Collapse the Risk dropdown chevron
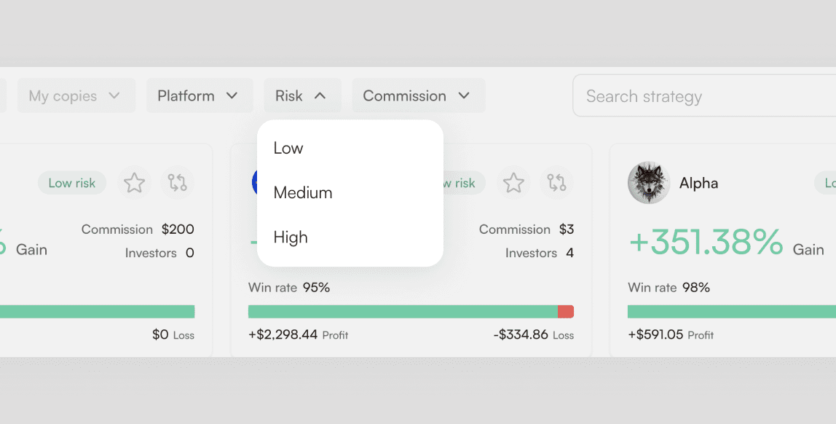This screenshot has width=836, height=424. click(319, 96)
